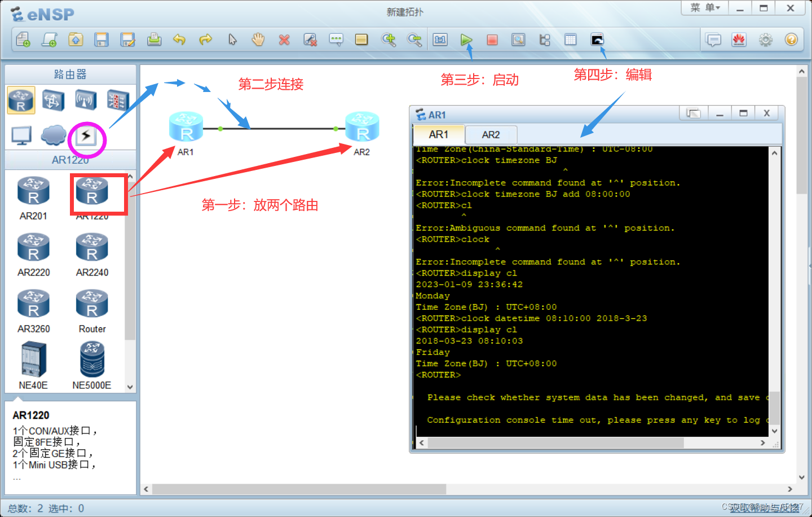Select the PC terminal category
Screen dimensions: 812x517
(x=21, y=135)
